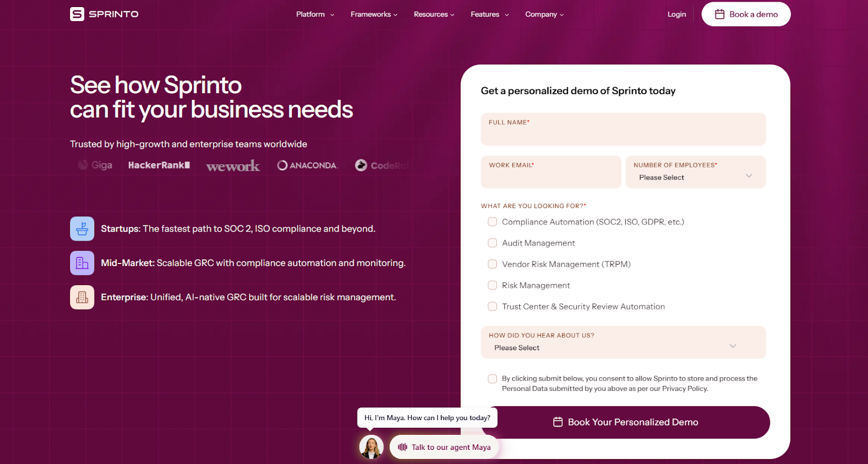The image size is (868, 464).
Task: Click the Anaconda logo
Action: [307, 165]
